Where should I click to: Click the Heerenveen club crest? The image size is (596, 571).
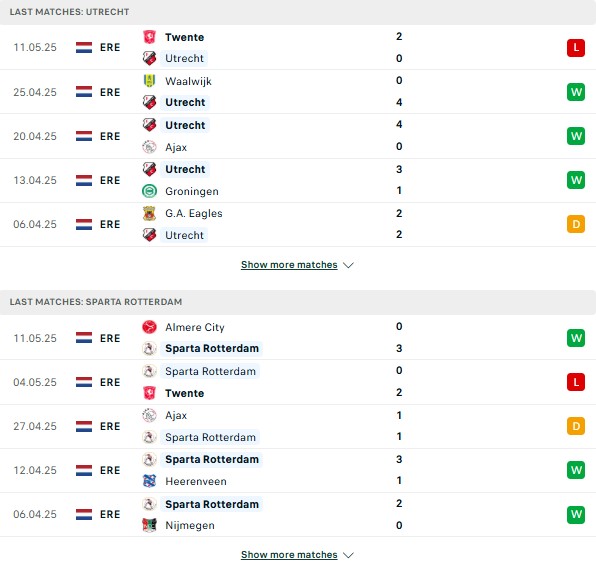[x=149, y=481]
